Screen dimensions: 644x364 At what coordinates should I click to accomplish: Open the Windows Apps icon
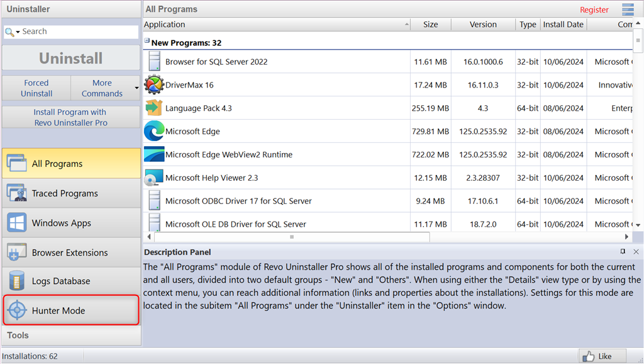pyautogui.click(x=17, y=222)
